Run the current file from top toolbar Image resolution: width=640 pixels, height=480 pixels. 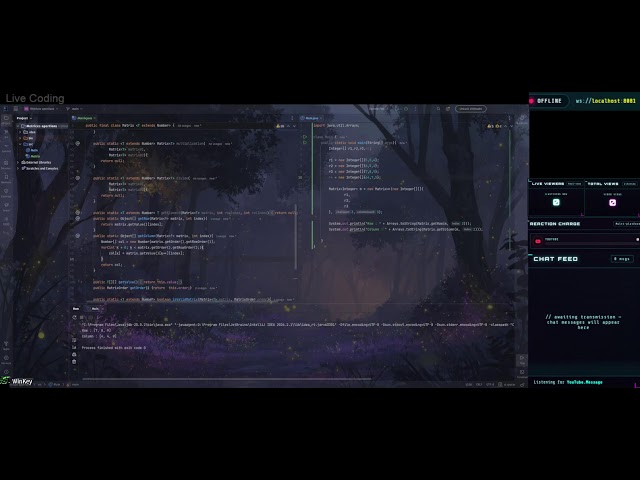(x=397, y=109)
